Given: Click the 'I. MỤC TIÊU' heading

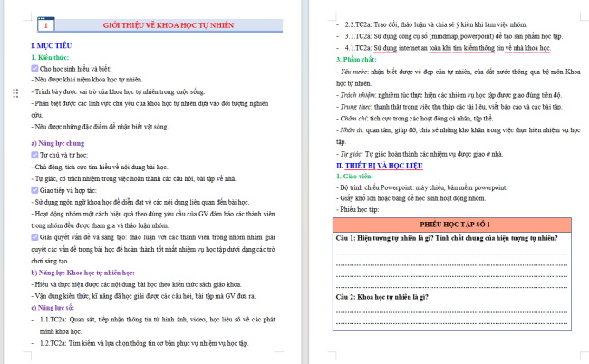Looking at the screenshot, I should tap(52, 46).
